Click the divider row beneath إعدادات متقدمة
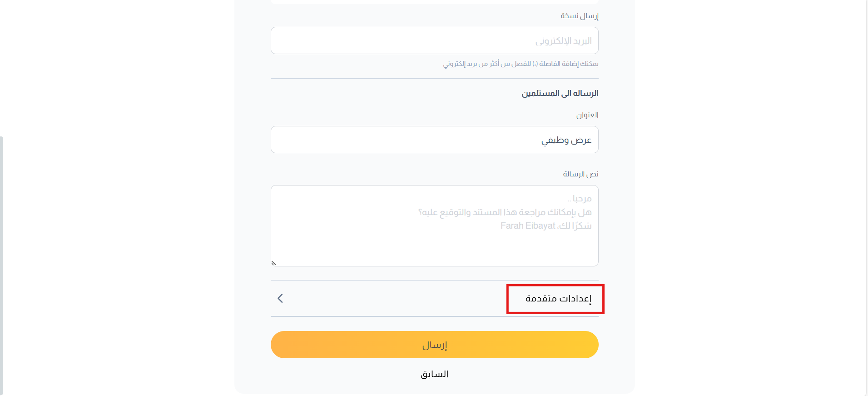The width and height of the screenshot is (868, 396). (x=434, y=316)
